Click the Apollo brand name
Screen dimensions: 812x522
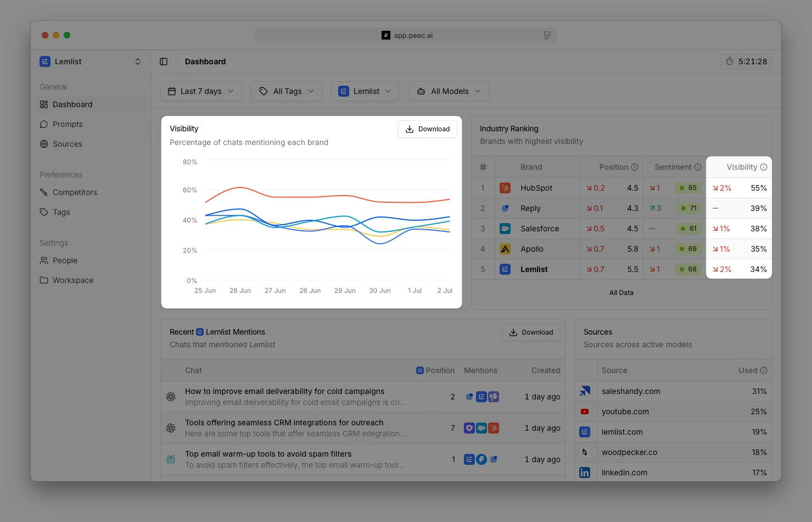click(532, 249)
